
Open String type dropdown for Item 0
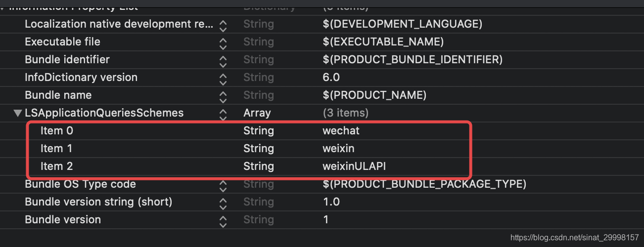click(258, 131)
